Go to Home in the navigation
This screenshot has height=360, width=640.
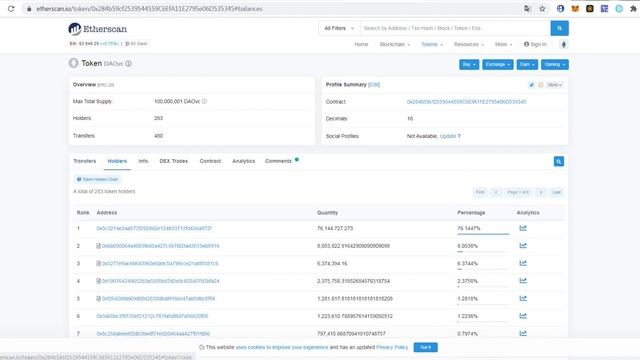(361, 44)
